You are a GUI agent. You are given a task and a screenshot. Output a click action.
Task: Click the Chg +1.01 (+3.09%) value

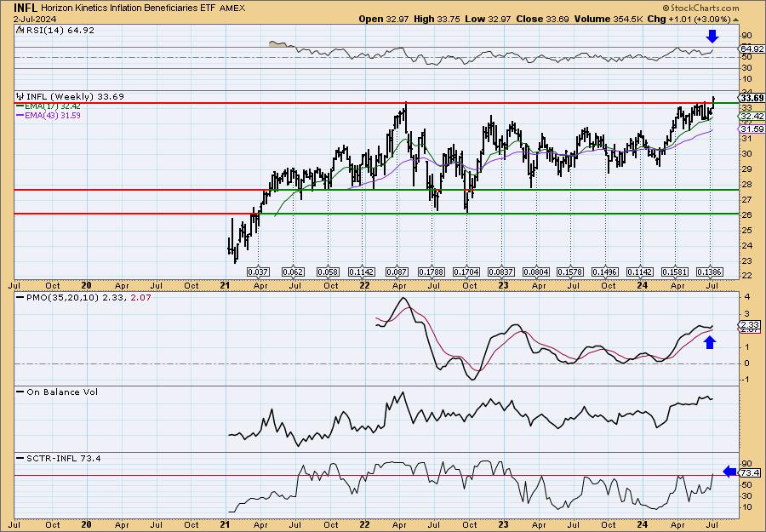pos(689,19)
